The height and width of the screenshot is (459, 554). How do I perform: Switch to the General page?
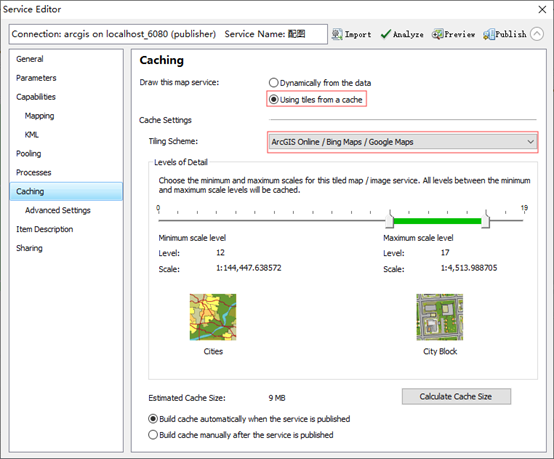30,59
